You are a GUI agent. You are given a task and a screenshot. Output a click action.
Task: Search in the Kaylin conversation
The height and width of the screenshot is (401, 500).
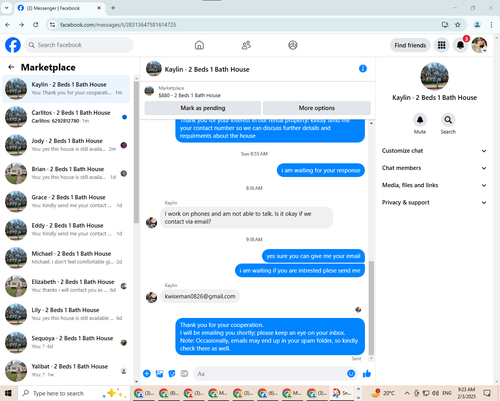click(x=448, y=120)
